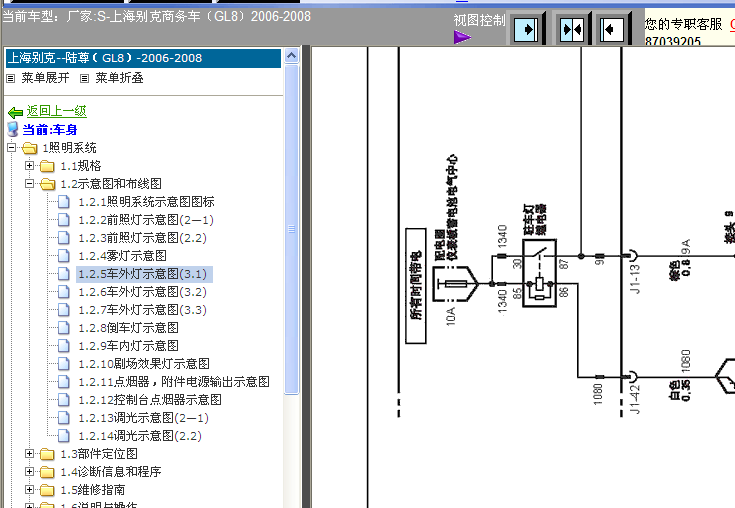Open 1.2.1照明系统示意图图标
The height and width of the screenshot is (508, 735).
(146, 202)
